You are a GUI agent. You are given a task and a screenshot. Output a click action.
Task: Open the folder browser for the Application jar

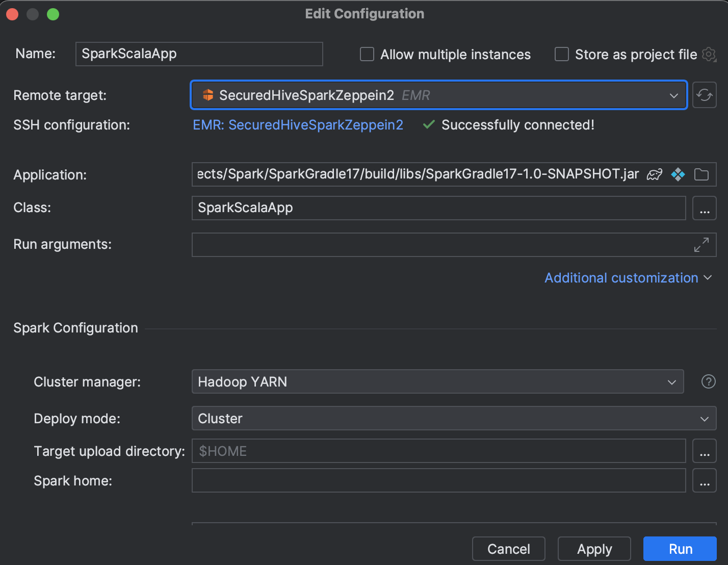[701, 174]
